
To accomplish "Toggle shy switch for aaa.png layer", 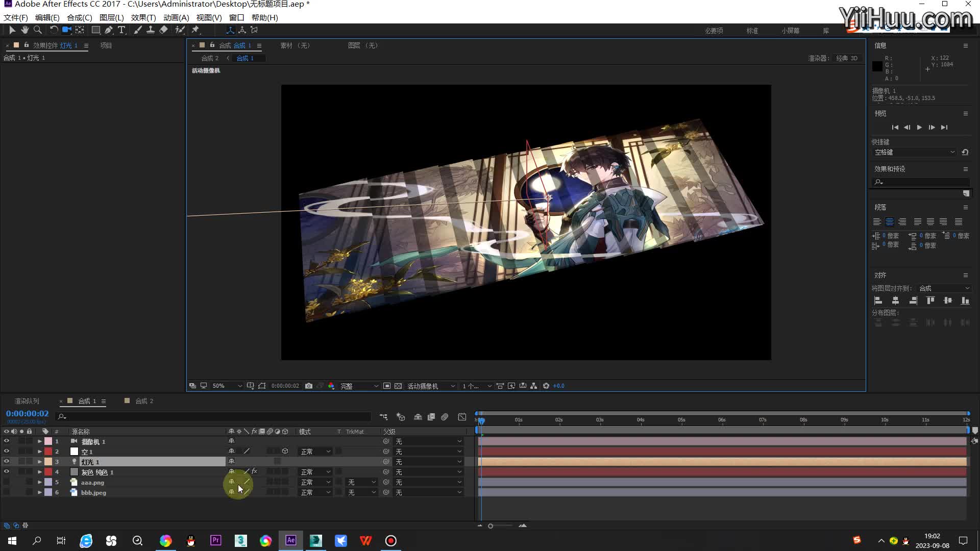I will (232, 482).
